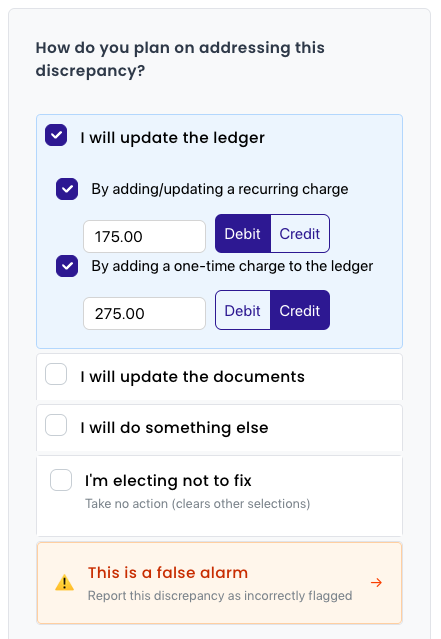
Task: Click 'Take no action (clears other selections)' text
Action: tap(198, 504)
